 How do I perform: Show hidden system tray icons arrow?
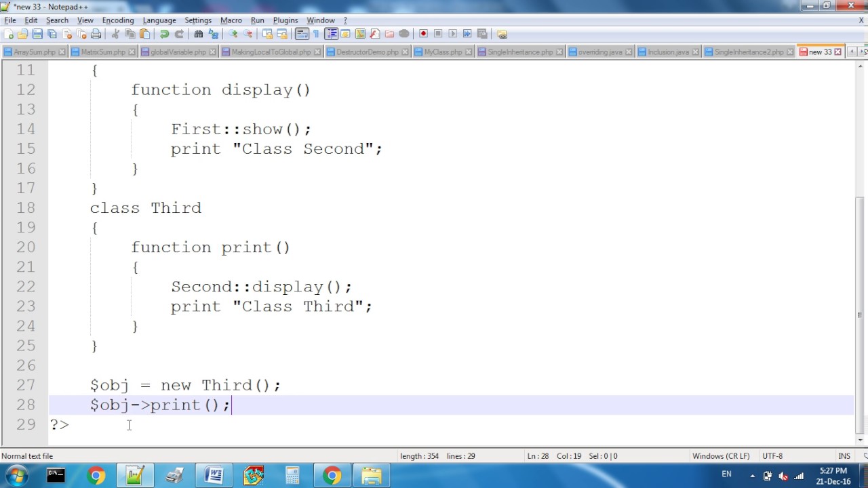pos(752,476)
